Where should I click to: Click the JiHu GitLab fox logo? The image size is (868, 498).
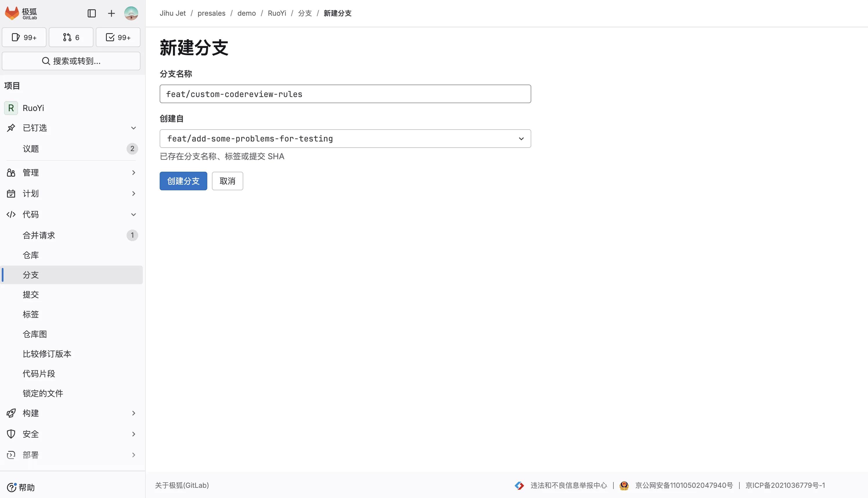pos(12,13)
